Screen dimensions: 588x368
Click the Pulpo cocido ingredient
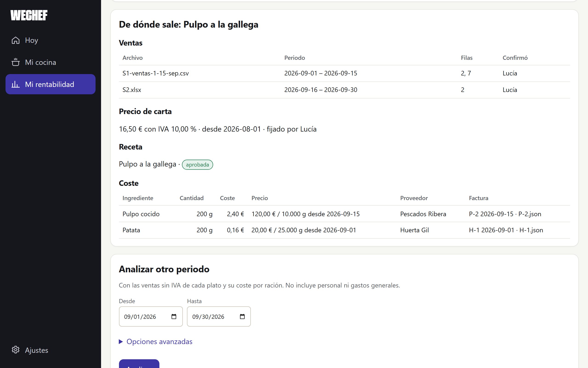pos(141,214)
